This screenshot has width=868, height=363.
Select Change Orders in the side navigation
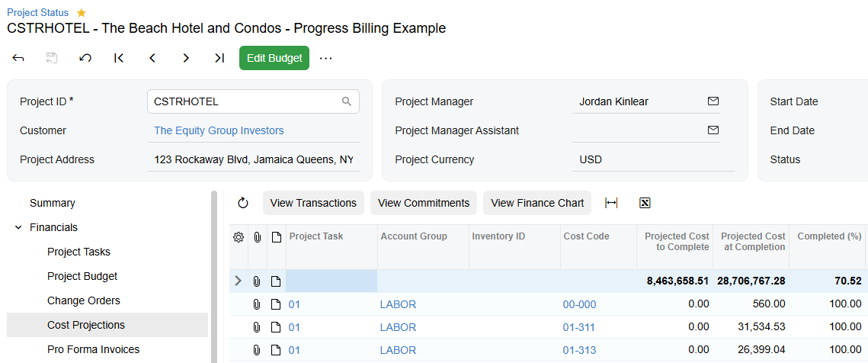(x=84, y=300)
